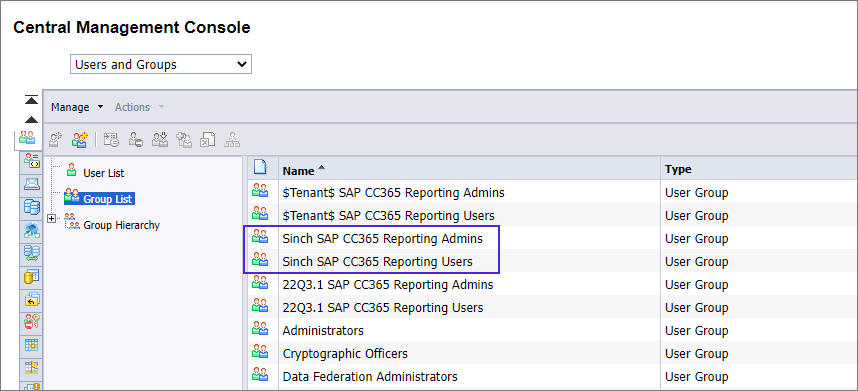Click the Create new user toolbar icon
The image size is (858, 391).
pos(55,139)
